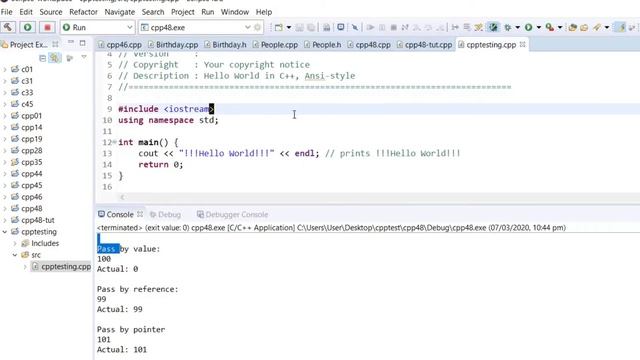This screenshot has width=640, height=360.
Task: Click the Open Type icon
Action: (x=573, y=27)
